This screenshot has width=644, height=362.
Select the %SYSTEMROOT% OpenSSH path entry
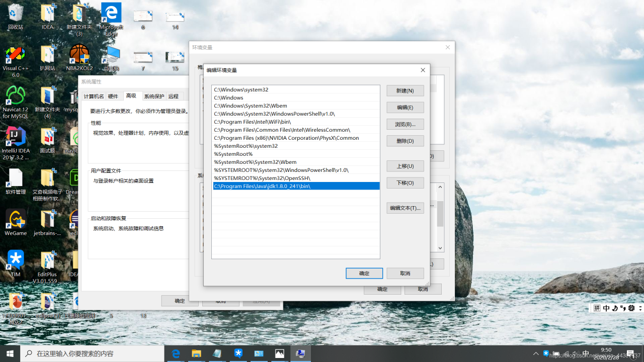296,178
